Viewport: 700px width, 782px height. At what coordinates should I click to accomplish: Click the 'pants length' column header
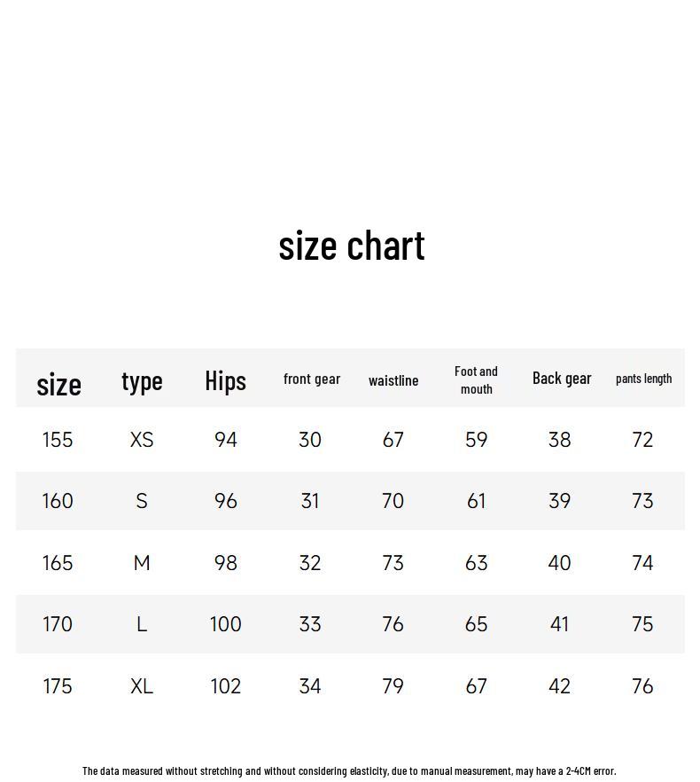[643, 379]
